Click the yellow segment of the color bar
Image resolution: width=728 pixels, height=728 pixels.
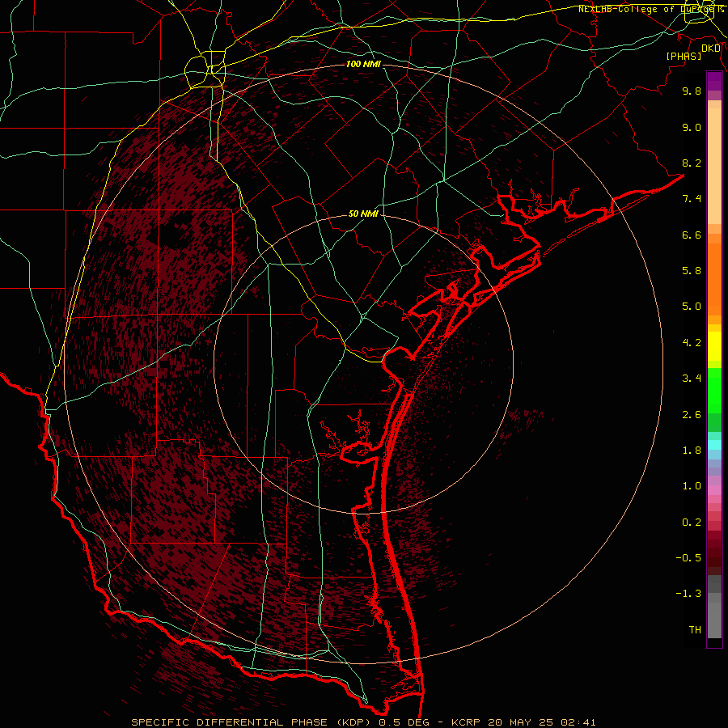click(x=714, y=346)
